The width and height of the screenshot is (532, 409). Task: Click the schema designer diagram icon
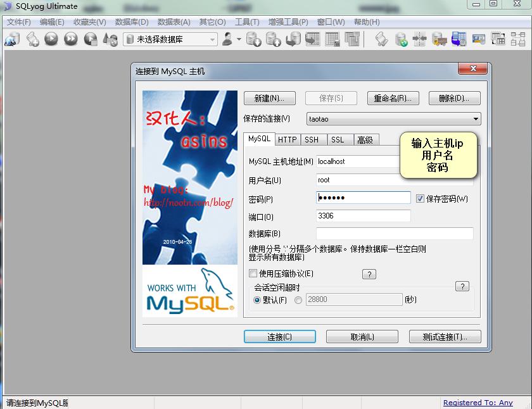click(518, 39)
